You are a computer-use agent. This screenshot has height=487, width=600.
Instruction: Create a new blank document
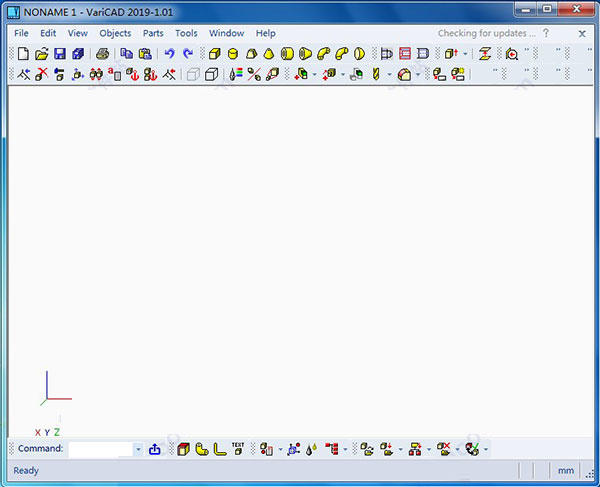[x=23, y=54]
